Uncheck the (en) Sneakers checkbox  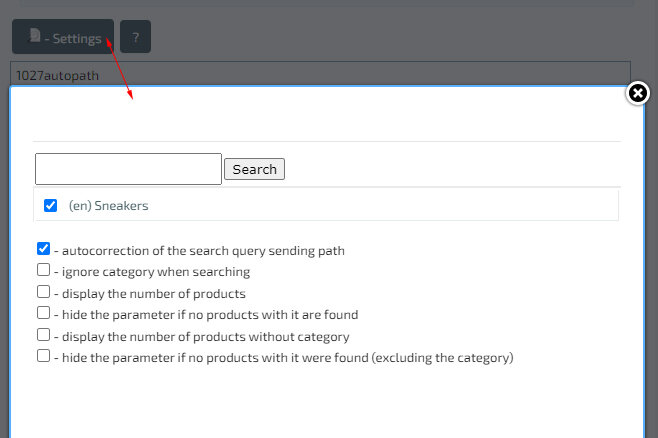[51, 205]
